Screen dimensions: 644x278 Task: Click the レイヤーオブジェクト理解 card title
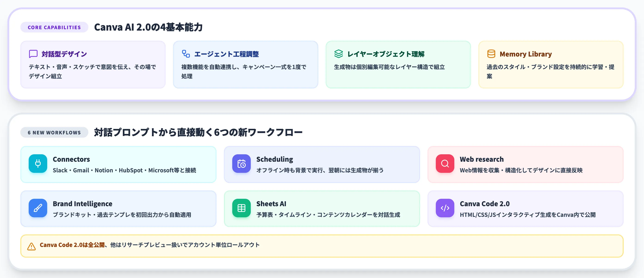pyautogui.click(x=386, y=54)
